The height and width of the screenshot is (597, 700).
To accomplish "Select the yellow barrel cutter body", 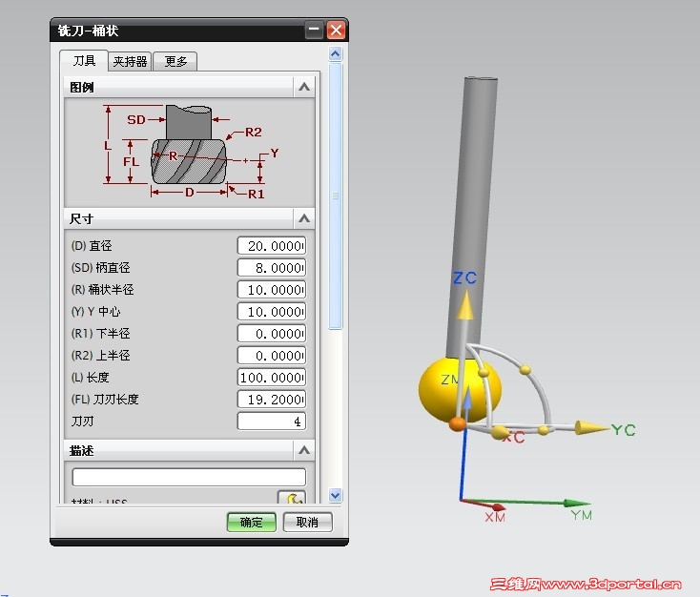I will [434, 393].
